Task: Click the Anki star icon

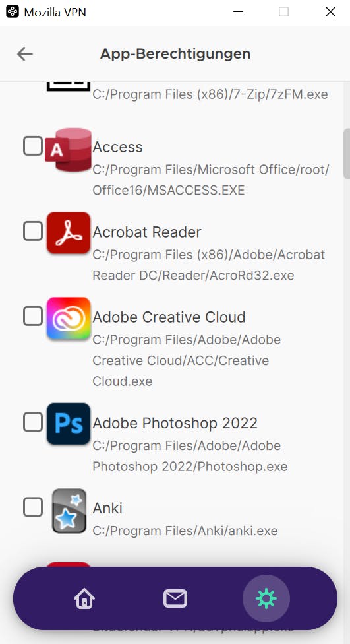Action: [x=69, y=511]
